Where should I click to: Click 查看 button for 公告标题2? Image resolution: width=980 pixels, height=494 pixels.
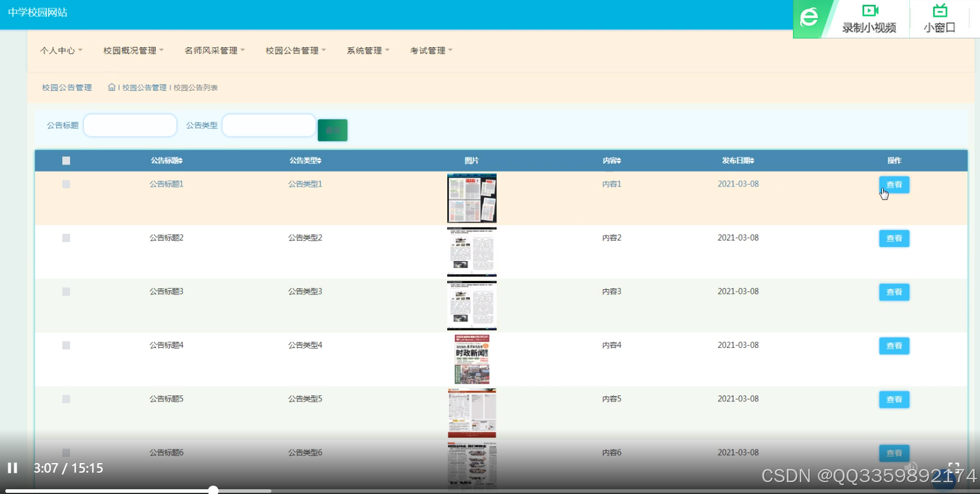(x=894, y=238)
